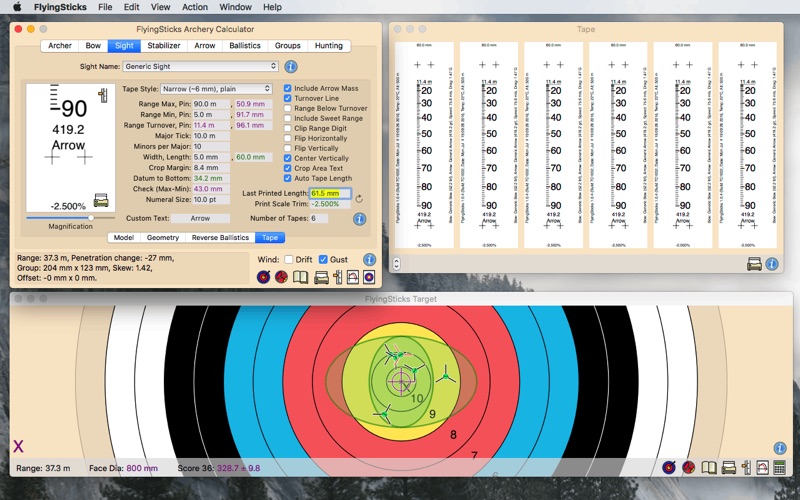Viewport: 800px width, 500px height.
Task: Disable Auto Tape Length
Action: pos(288,178)
